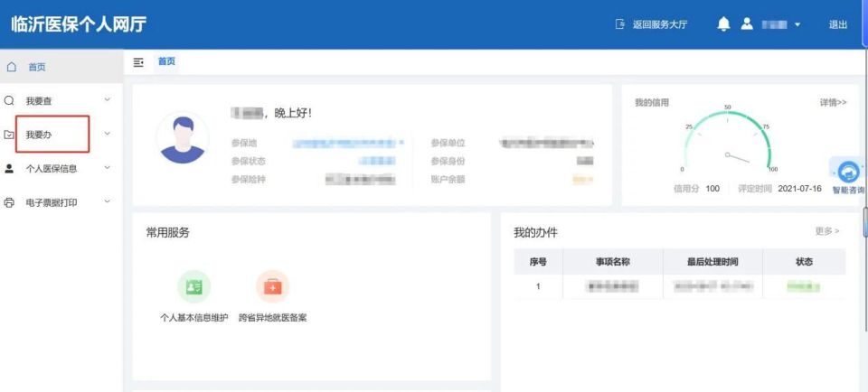Open the username dropdown arrow in header
The height and width of the screenshot is (392, 868).
pos(797,25)
